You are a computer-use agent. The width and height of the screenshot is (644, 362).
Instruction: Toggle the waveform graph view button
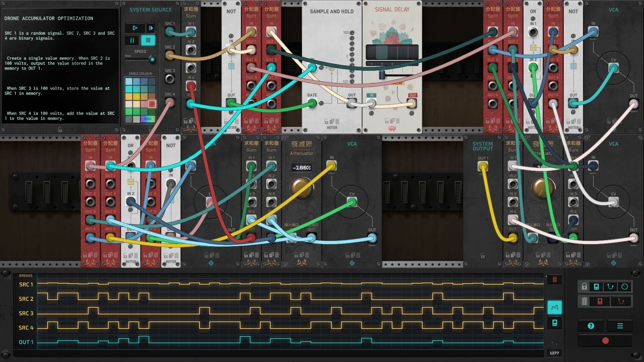pyautogui.click(x=554, y=307)
